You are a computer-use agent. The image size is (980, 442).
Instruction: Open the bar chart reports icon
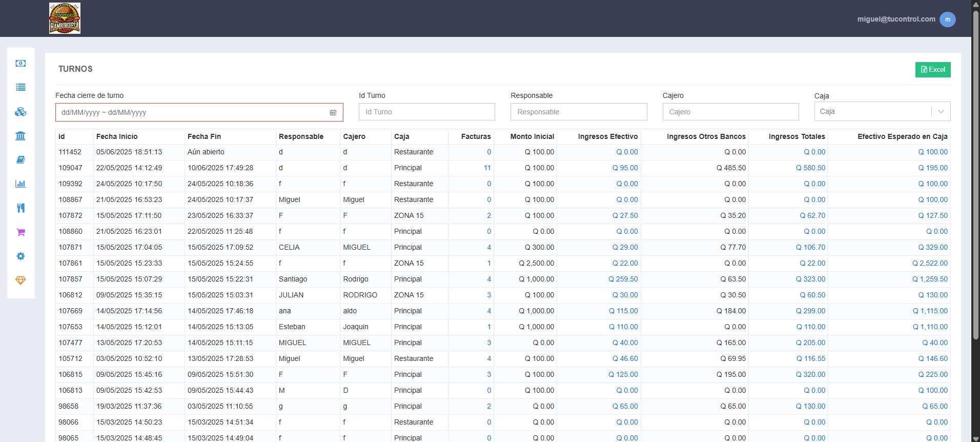point(21,184)
